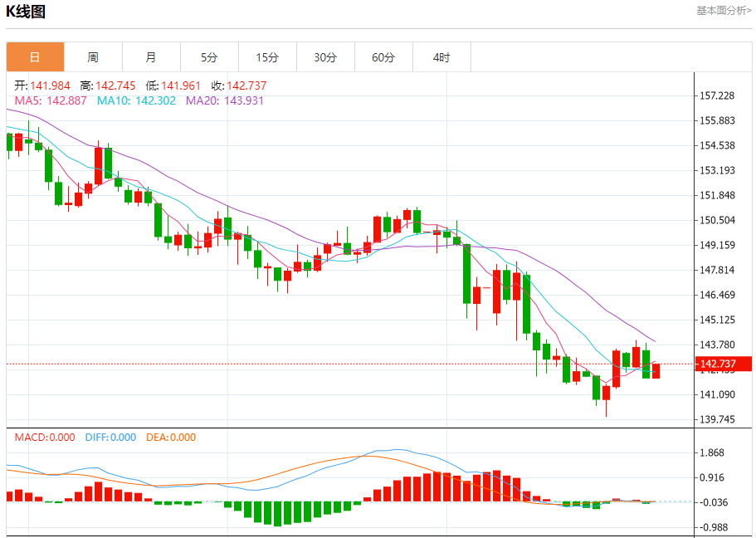Click the MA5 value 142.887
Viewport: 756px width, 538px height.
tap(66, 100)
